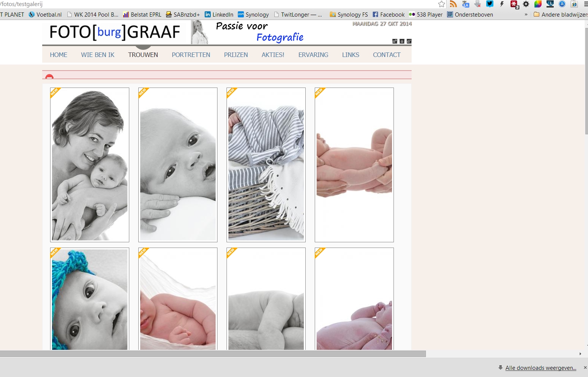
Task: Reset font size with the A icon
Action: click(x=402, y=41)
